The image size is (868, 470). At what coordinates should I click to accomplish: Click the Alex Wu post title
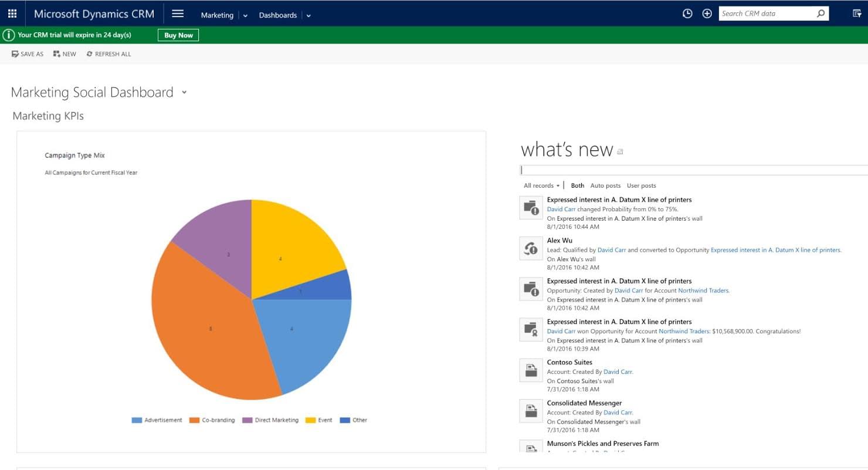pos(560,241)
